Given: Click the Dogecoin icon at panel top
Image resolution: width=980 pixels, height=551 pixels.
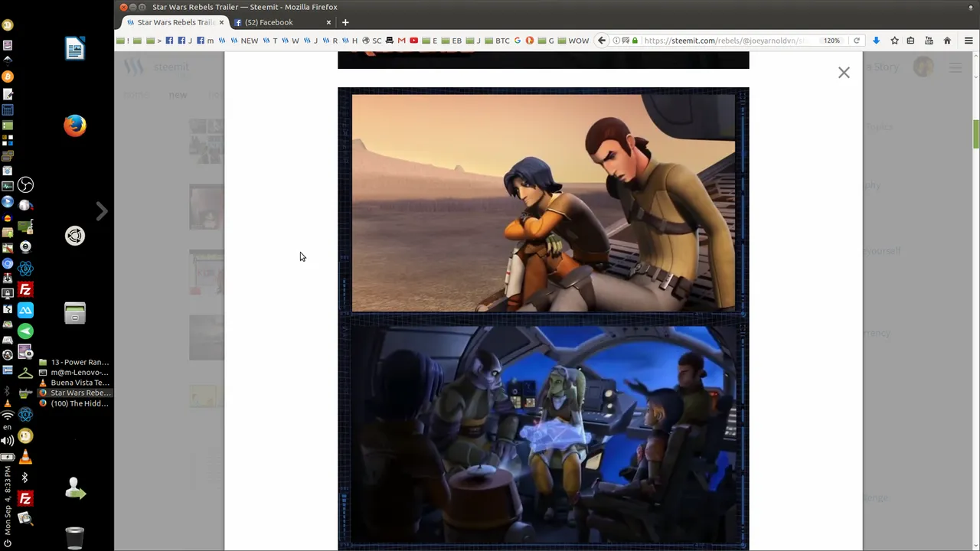Looking at the screenshot, I should point(8,25).
